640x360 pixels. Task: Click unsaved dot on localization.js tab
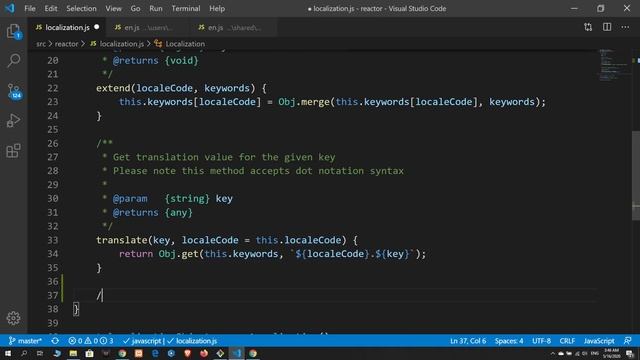97,27
